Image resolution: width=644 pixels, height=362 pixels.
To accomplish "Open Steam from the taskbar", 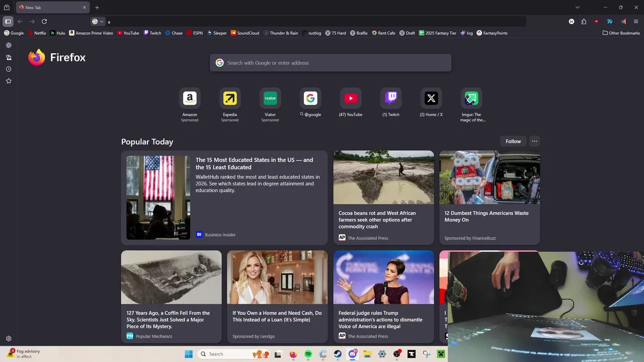I will point(338,354).
